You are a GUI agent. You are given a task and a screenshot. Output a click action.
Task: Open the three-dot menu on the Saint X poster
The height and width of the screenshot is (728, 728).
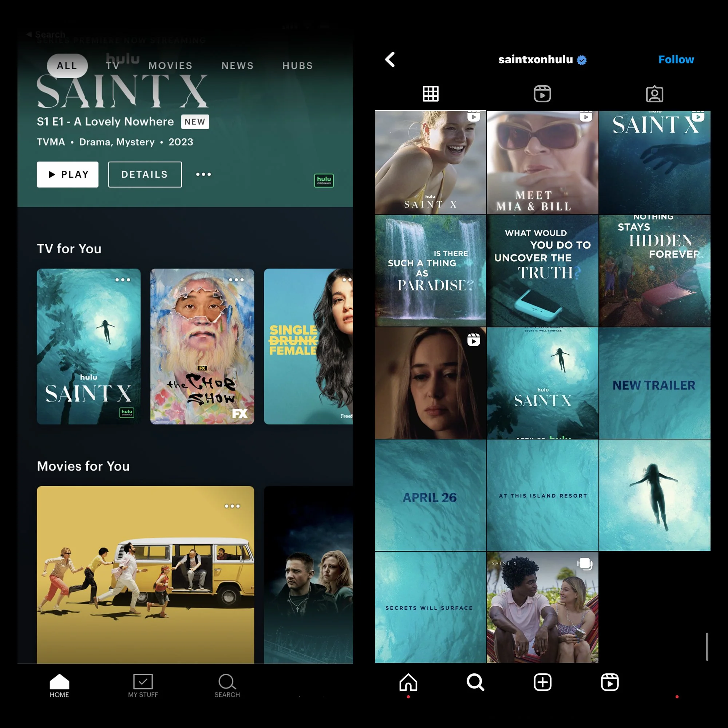[123, 280]
